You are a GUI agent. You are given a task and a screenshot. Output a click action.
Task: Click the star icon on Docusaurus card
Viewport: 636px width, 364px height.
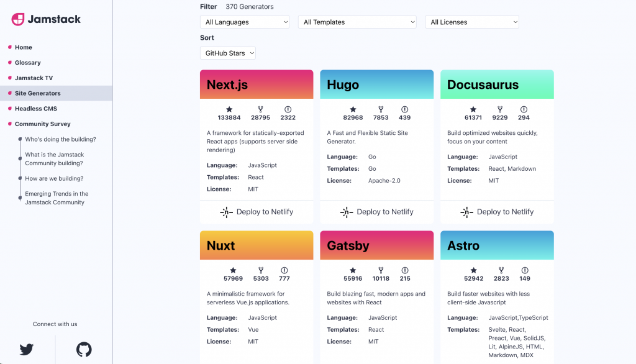pyautogui.click(x=473, y=109)
